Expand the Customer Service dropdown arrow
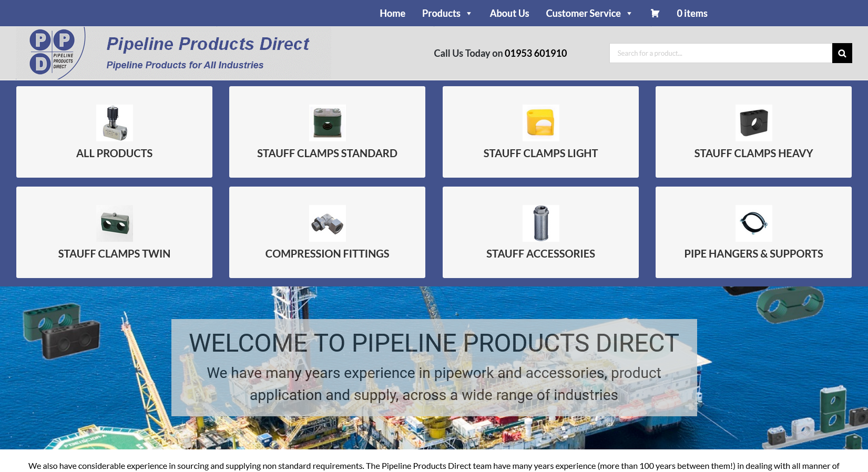This screenshot has height=472, width=868. [x=629, y=14]
